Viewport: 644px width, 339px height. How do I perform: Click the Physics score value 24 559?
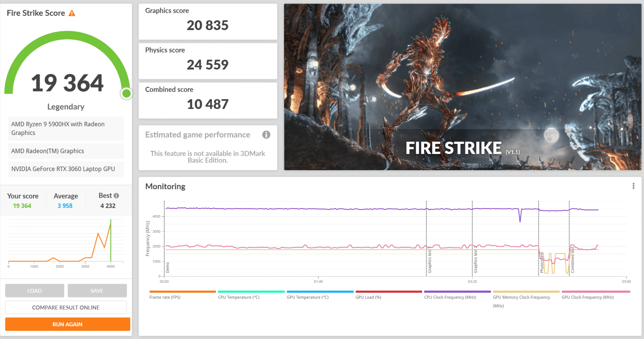(x=207, y=65)
